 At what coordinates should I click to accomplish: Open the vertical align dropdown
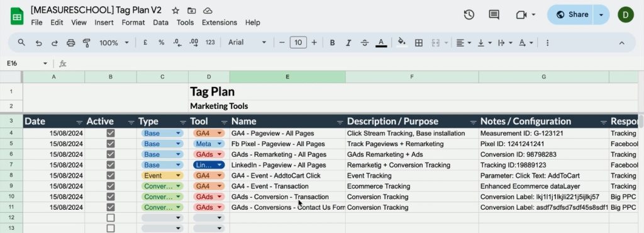[485, 43]
